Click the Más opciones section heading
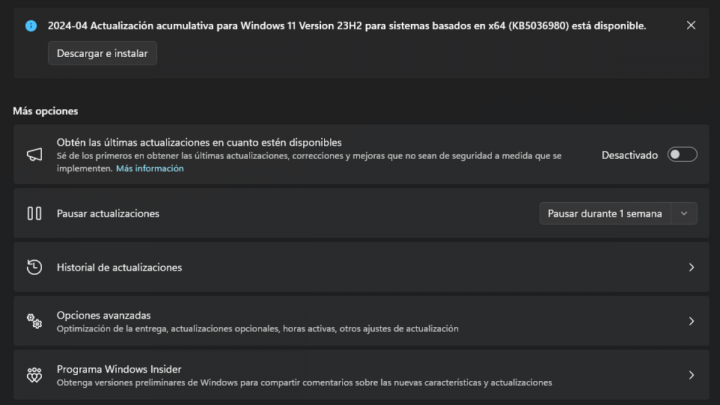Image resolution: width=720 pixels, height=405 pixels. [x=45, y=111]
